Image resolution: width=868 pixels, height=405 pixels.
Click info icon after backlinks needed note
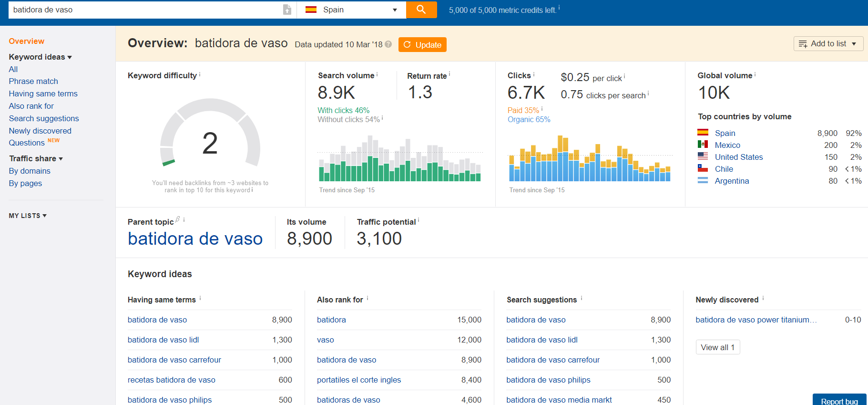pyautogui.click(x=252, y=190)
